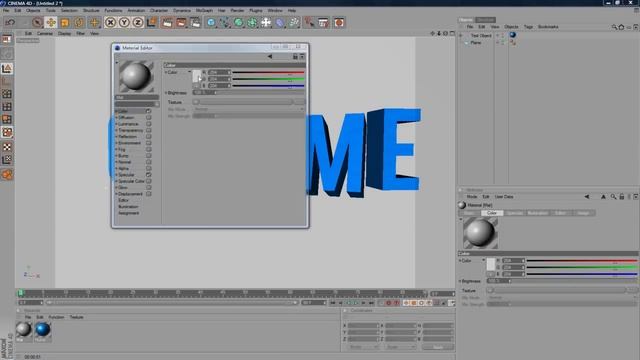Click the search icon in Object Manager
The width and height of the screenshot is (640, 360).
tap(614, 27)
